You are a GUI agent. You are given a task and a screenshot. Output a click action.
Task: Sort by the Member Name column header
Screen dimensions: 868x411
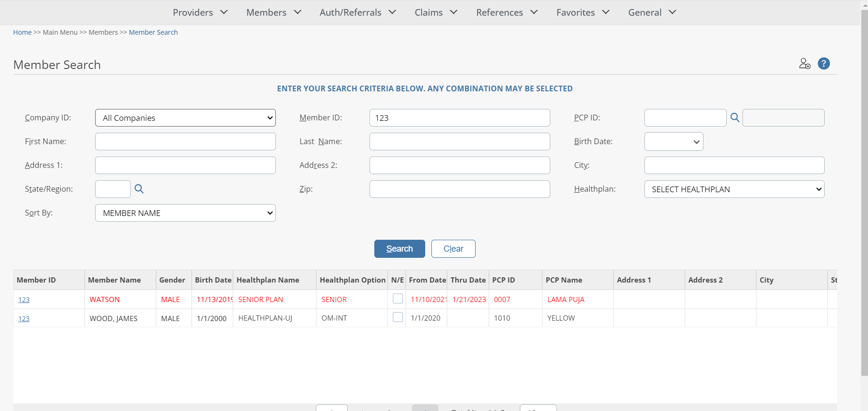click(114, 280)
